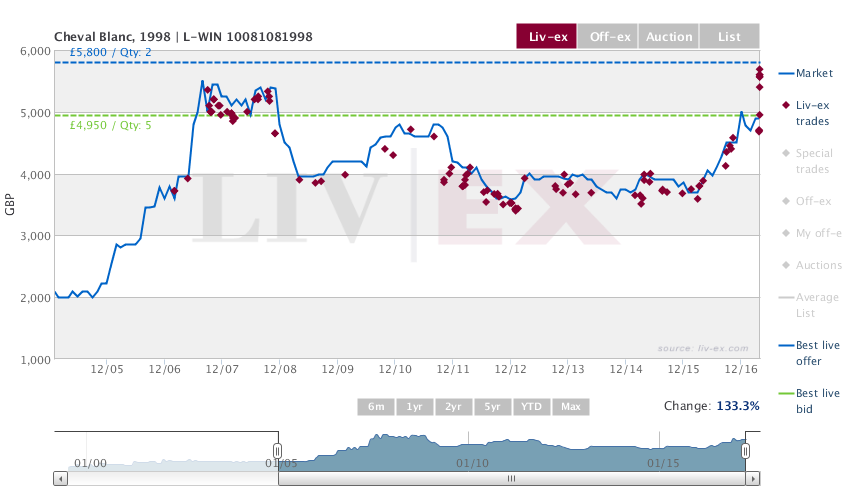Grab the right navigator range handle
842x500 pixels.
pos(745,451)
